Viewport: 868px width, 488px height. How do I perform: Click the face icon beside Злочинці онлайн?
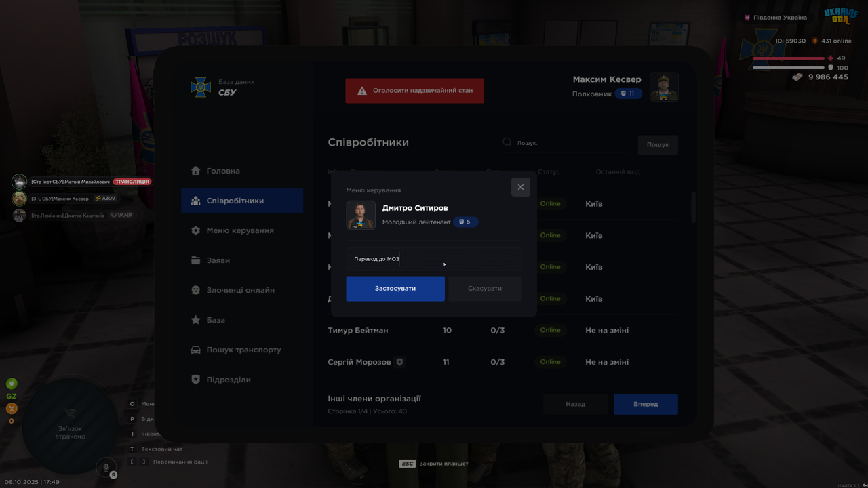[196, 290]
